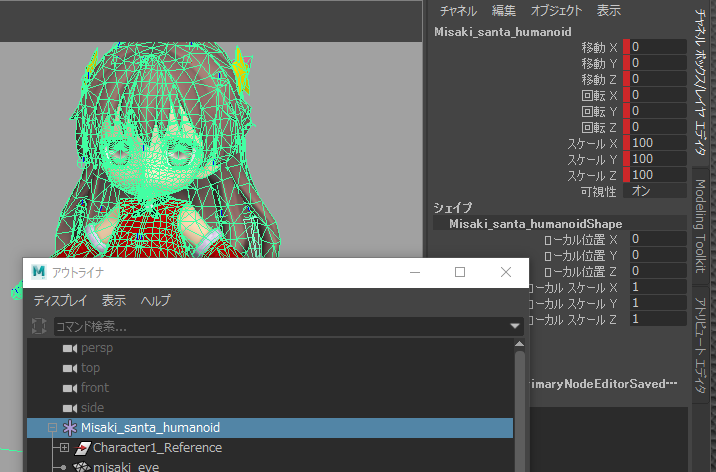The image size is (716, 472).
Task: Click the スケール Z value field
Action: pos(658,174)
